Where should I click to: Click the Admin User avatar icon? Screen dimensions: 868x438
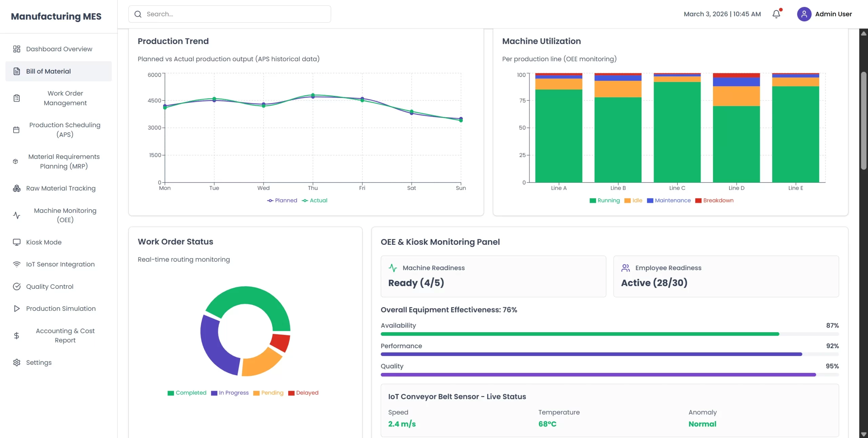point(804,14)
